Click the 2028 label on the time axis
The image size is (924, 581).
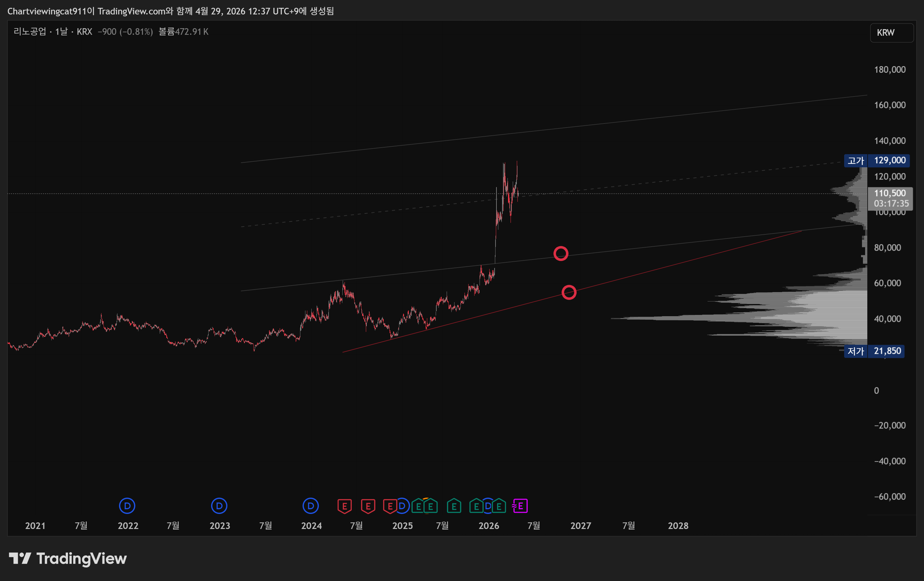point(677,526)
